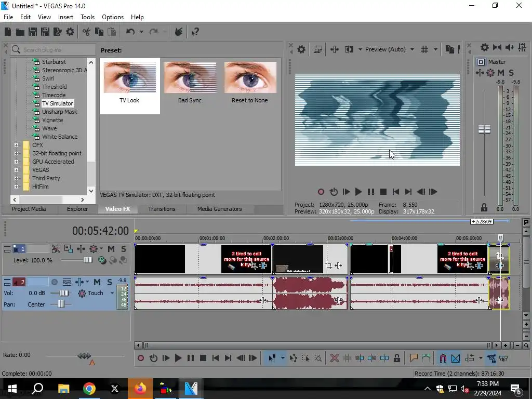The height and width of the screenshot is (399, 532).
Task: Create a new project from the toolbar
Action: 8,32
